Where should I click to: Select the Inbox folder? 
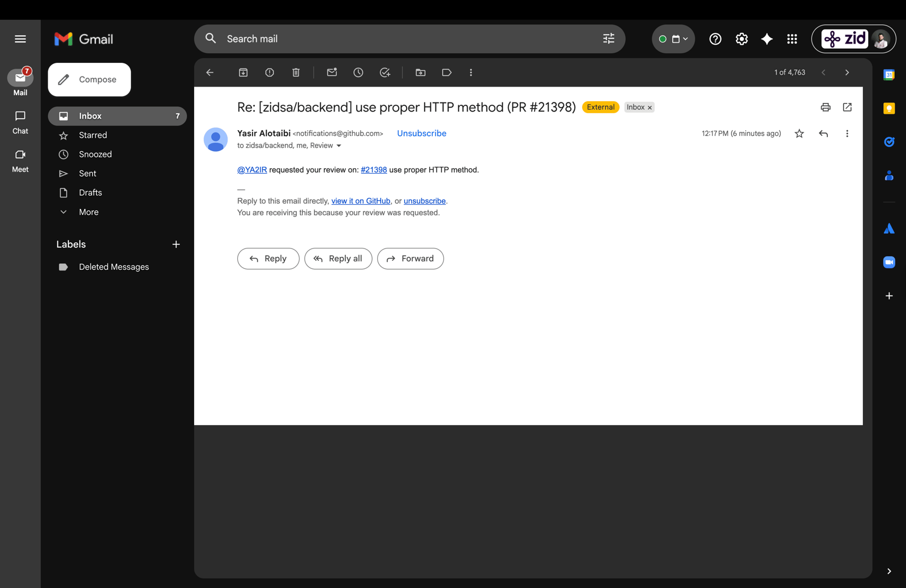coord(117,116)
